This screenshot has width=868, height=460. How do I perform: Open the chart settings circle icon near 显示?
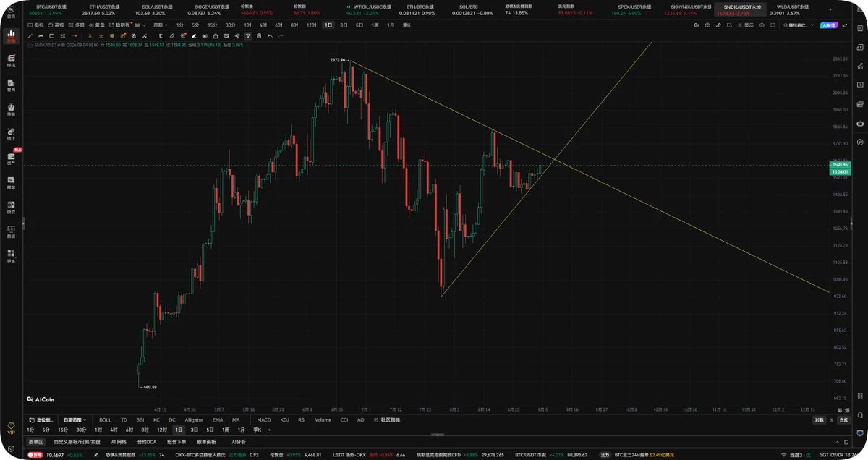click(762, 25)
